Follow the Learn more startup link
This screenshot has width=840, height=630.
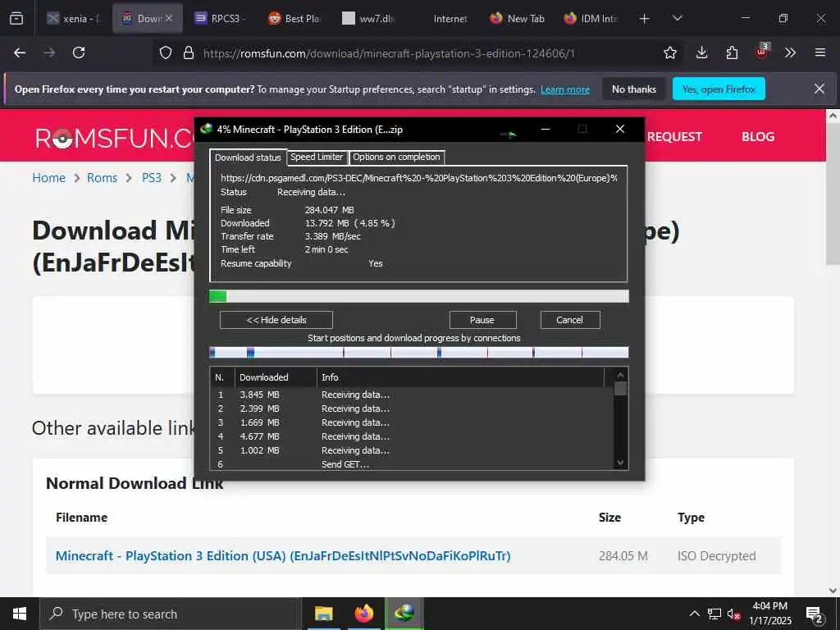tap(564, 89)
